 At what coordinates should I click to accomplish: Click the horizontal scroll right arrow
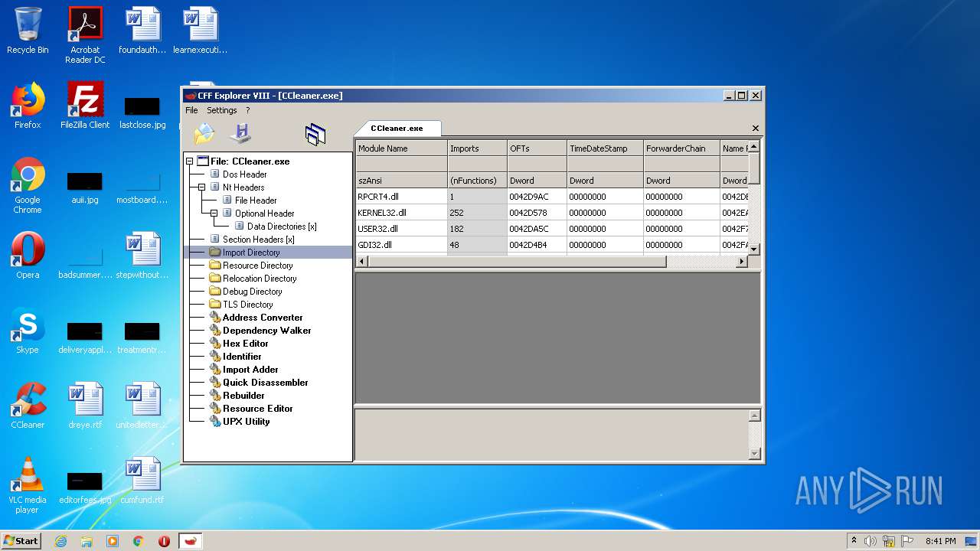[741, 262]
